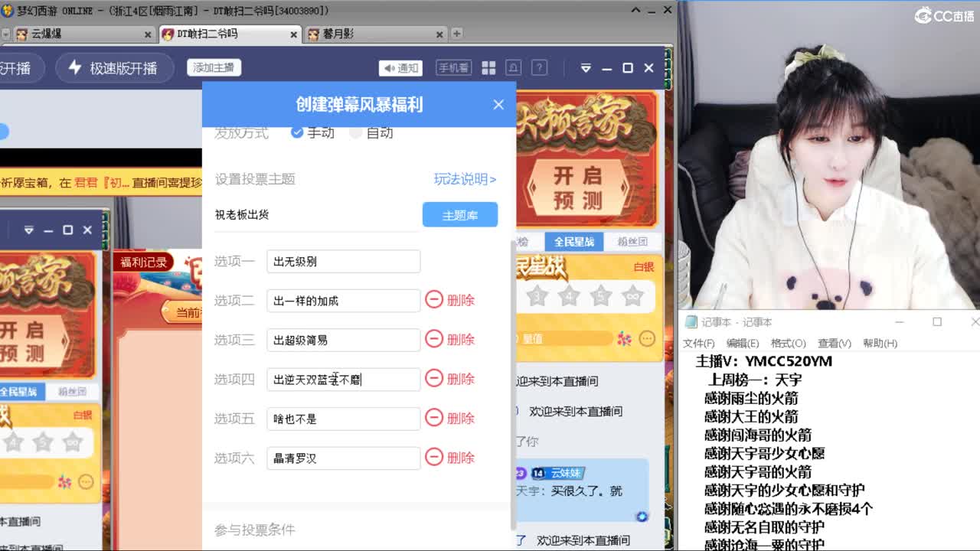The image size is (980, 551).
Task: Click the star level 4 icon
Action: click(569, 295)
